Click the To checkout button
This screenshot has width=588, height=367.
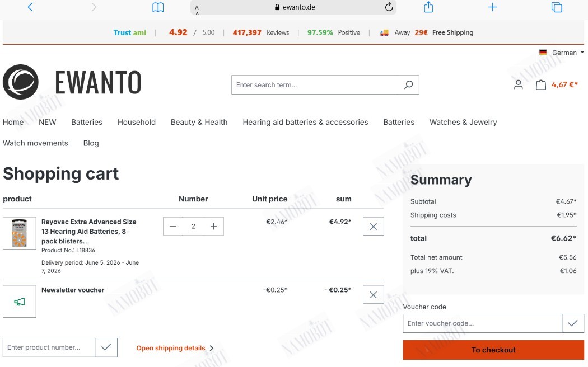(493, 350)
